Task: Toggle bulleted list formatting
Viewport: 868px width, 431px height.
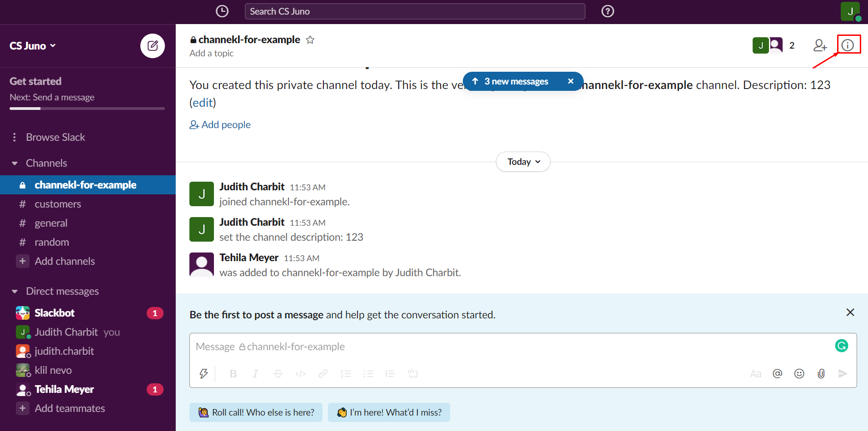Action: click(368, 373)
